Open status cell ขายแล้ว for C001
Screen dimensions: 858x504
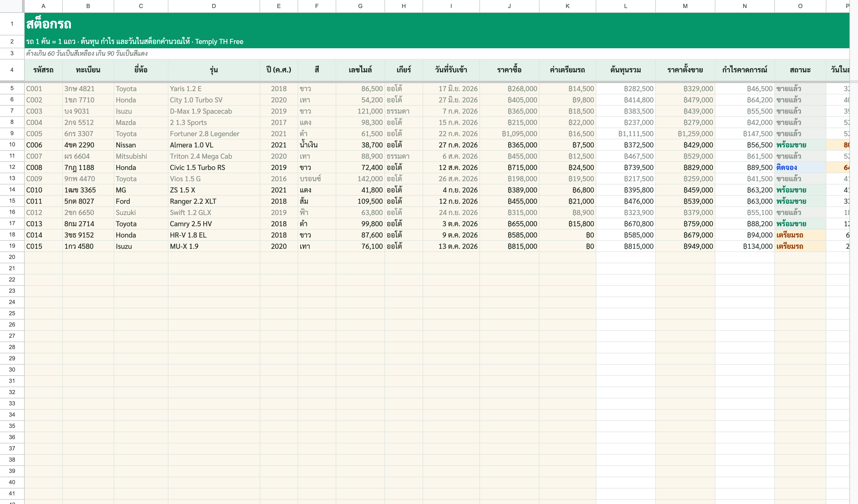tap(800, 88)
